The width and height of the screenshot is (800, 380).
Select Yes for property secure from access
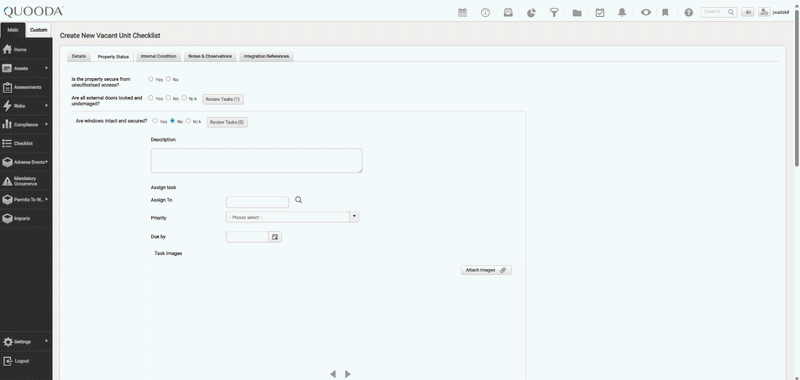(151, 79)
